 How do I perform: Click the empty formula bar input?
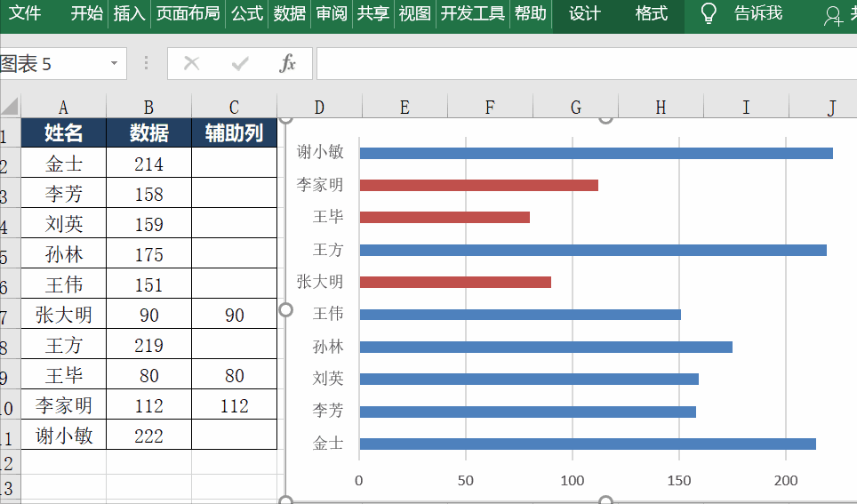click(x=587, y=63)
